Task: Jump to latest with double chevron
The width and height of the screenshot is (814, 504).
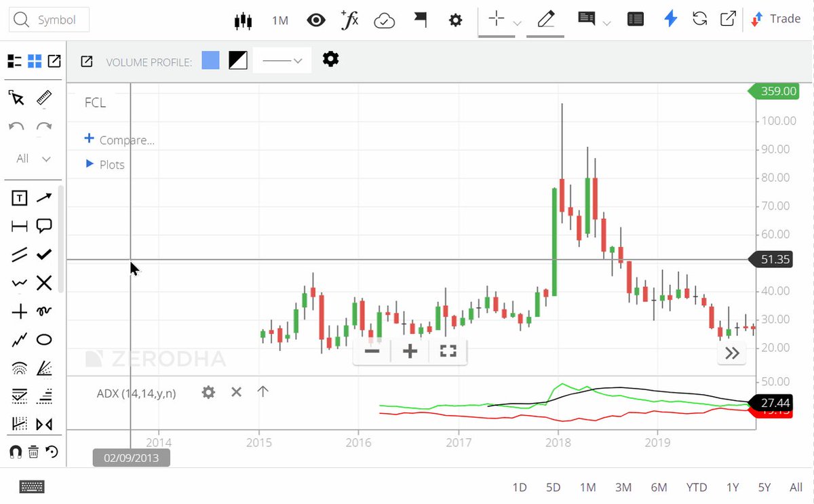Action: [x=732, y=353]
